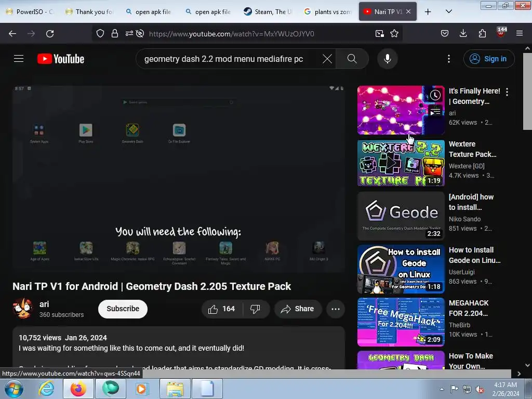Switch to the Steam tab
The image size is (532, 399).
click(269, 11)
